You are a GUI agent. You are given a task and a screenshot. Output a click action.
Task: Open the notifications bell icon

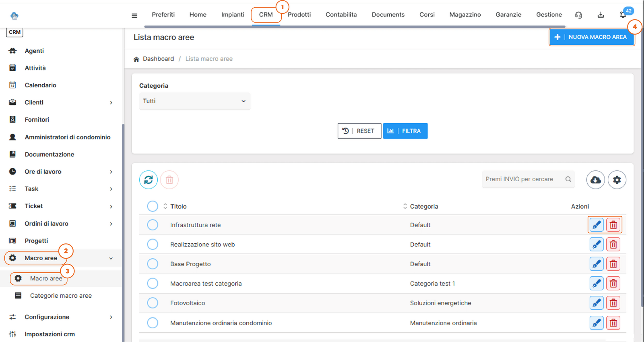coord(622,15)
